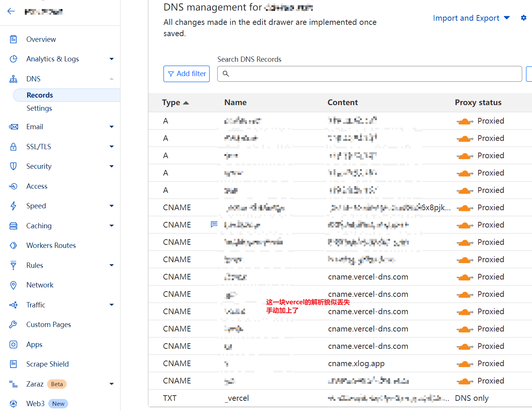Screen dimensions: 532x411
Task: Expand the SSL/TLS menu
Action: click(x=111, y=147)
